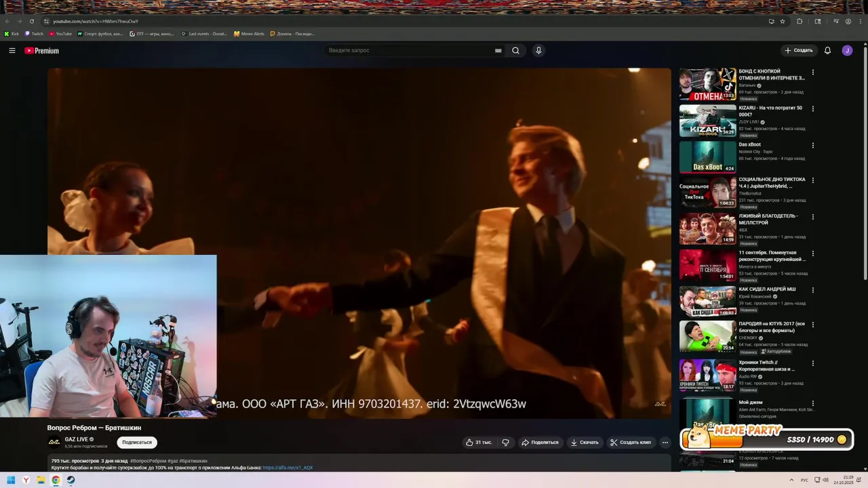This screenshot has width=868, height=488.
Task: Open Спорт: футбол bookmark
Action: point(100,33)
